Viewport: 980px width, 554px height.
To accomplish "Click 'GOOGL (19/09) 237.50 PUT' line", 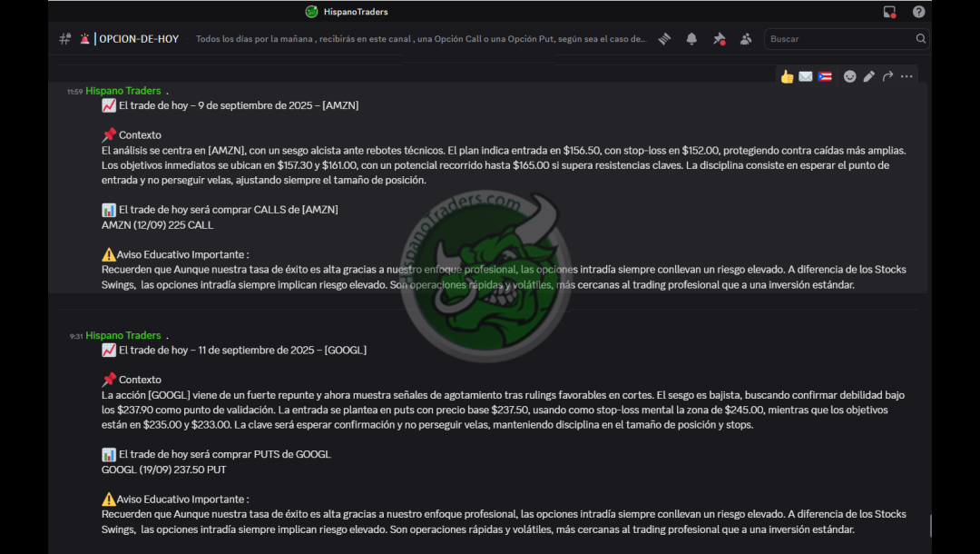I will 163,470.
